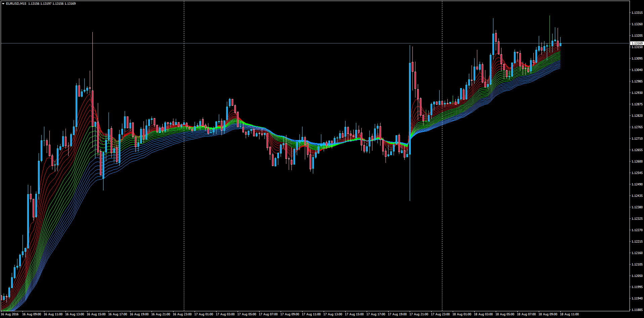Click the 16 Aug 13:00 time label

75,314
